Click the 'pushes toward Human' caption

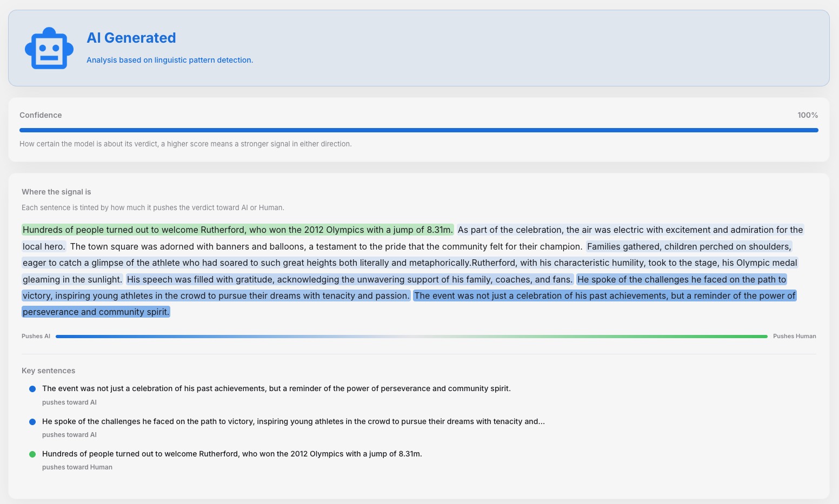[77, 467]
